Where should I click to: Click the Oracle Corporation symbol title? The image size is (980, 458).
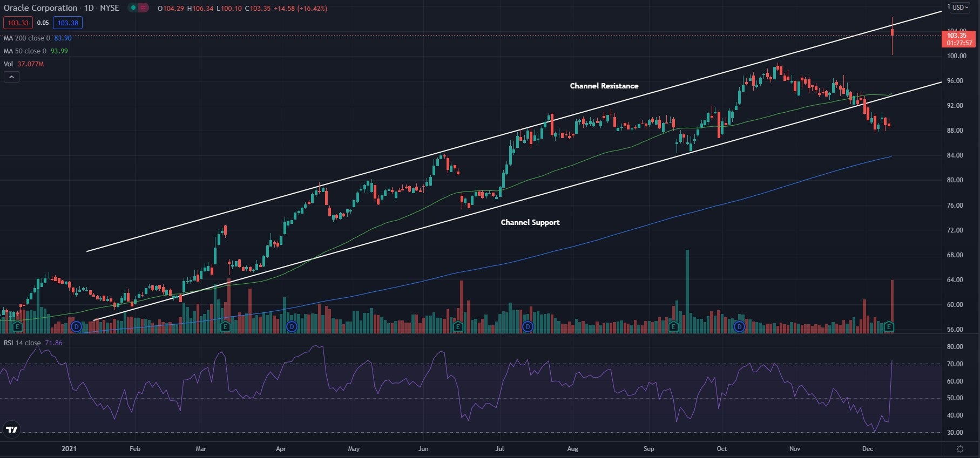(40, 8)
